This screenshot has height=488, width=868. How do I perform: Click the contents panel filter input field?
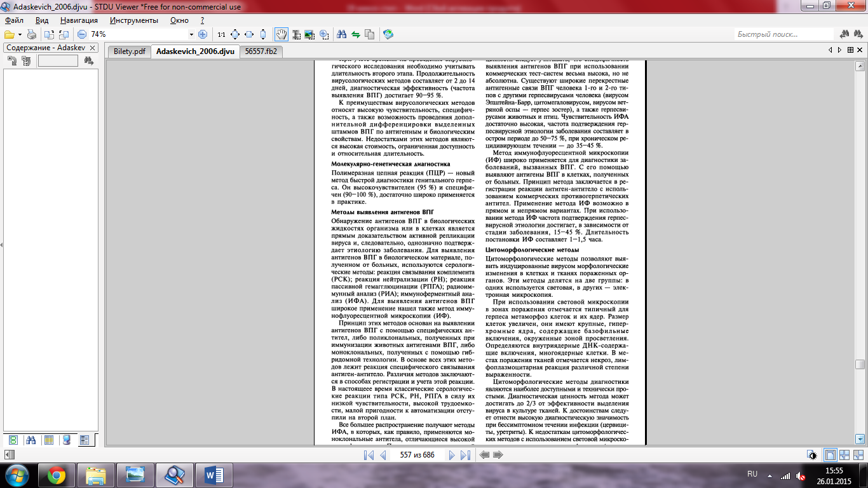58,61
